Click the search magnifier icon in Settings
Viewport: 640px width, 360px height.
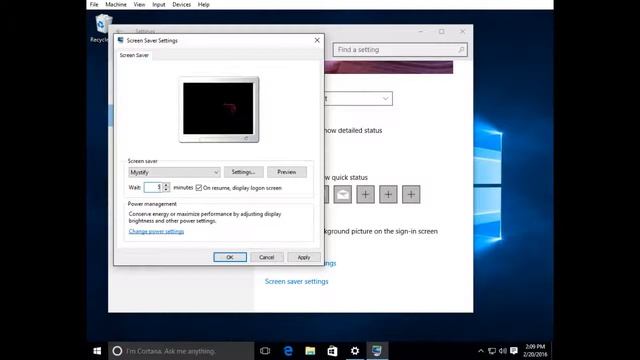pyautogui.click(x=461, y=50)
